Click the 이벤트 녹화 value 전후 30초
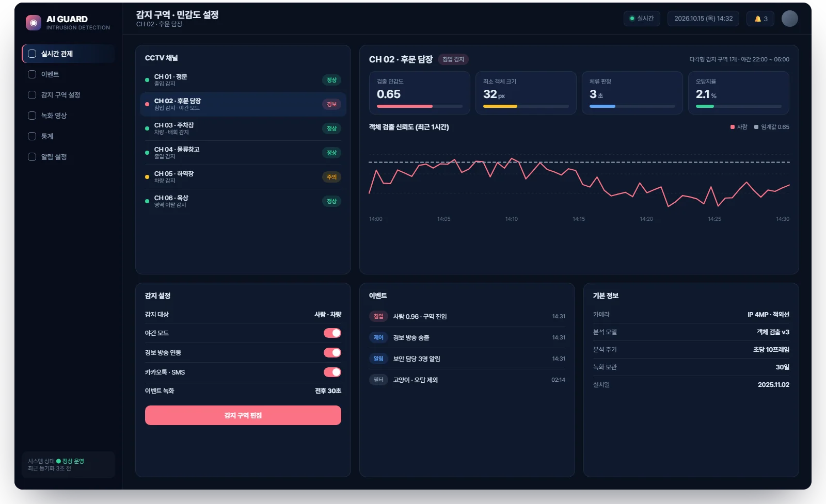 coord(328,391)
